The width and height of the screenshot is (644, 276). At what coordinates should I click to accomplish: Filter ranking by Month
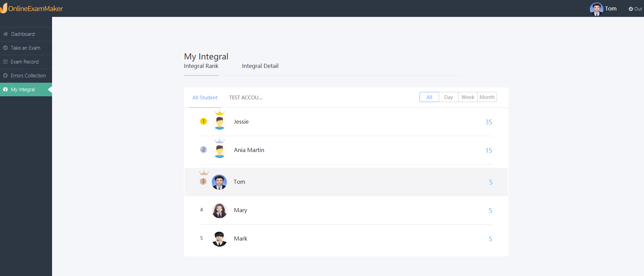tap(487, 97)
